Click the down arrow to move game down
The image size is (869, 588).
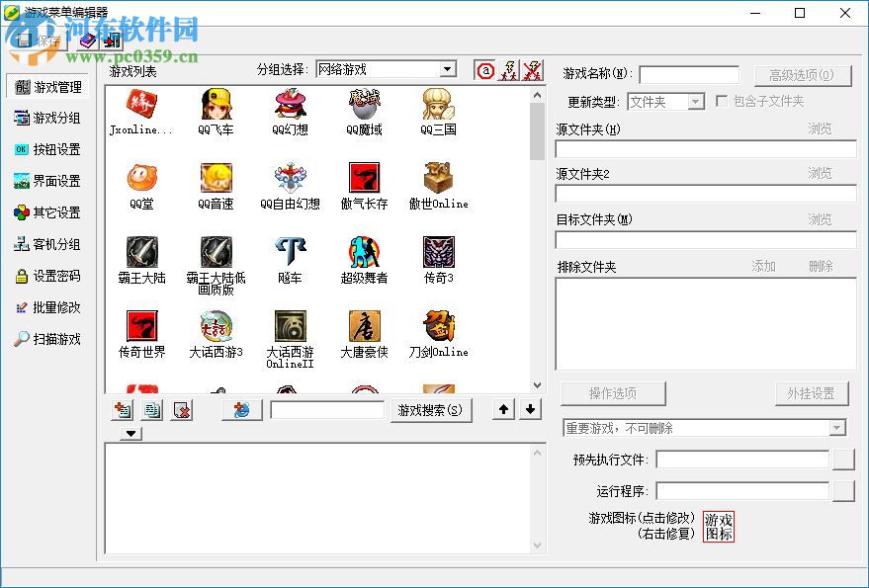tap(531, 408)
